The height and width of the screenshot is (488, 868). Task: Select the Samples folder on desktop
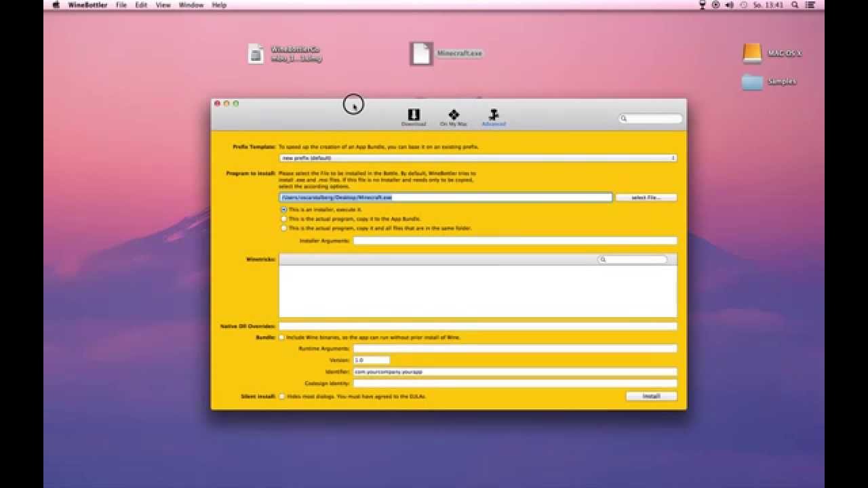pyautogui.click(x=752, y=81)
